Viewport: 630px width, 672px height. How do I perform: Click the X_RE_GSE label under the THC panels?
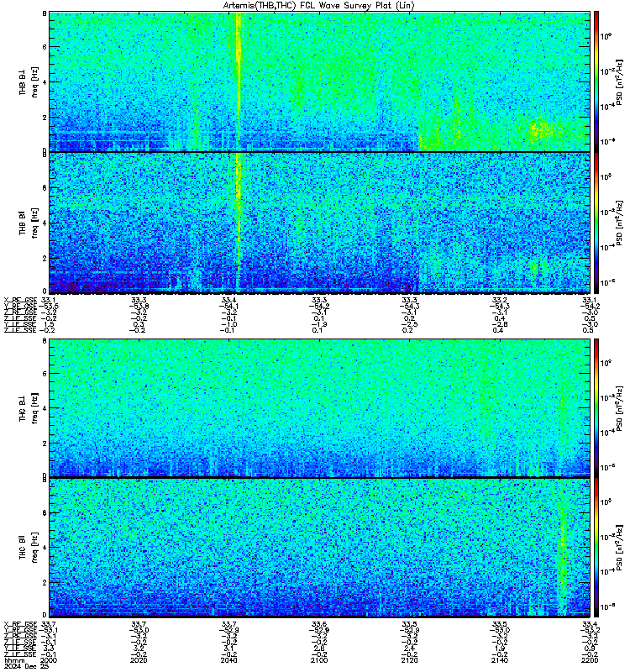[x=20, y=624]
